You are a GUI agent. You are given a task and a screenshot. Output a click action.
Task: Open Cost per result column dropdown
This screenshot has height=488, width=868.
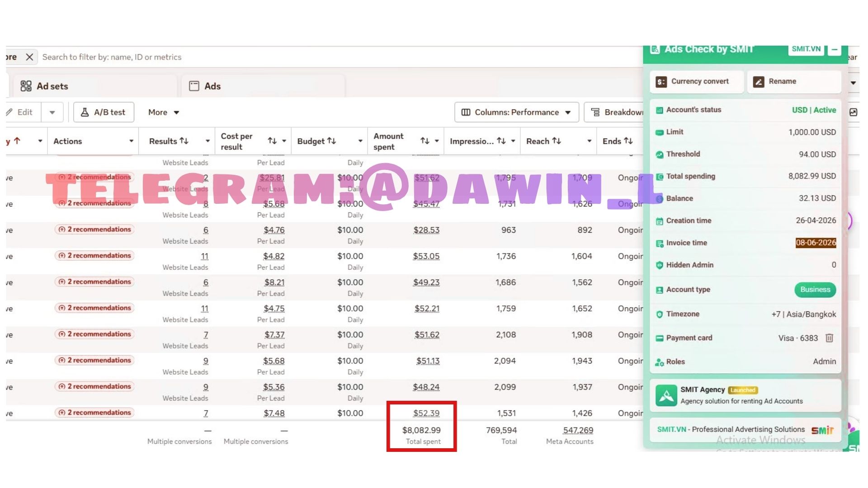[x=284, y=141]
